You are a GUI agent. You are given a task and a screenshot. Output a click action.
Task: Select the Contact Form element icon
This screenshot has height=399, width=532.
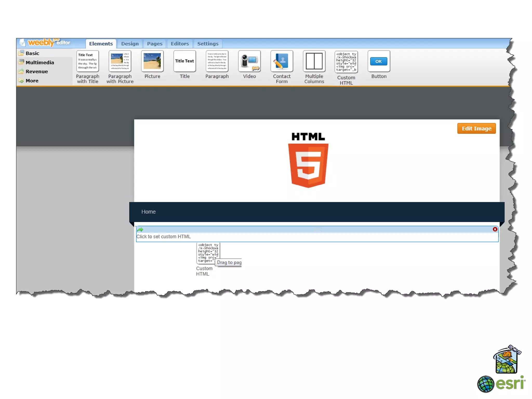click(282, 61)
